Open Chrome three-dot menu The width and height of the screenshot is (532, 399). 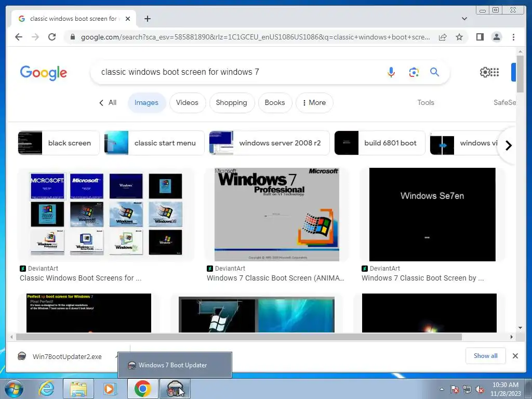point(513,37)
